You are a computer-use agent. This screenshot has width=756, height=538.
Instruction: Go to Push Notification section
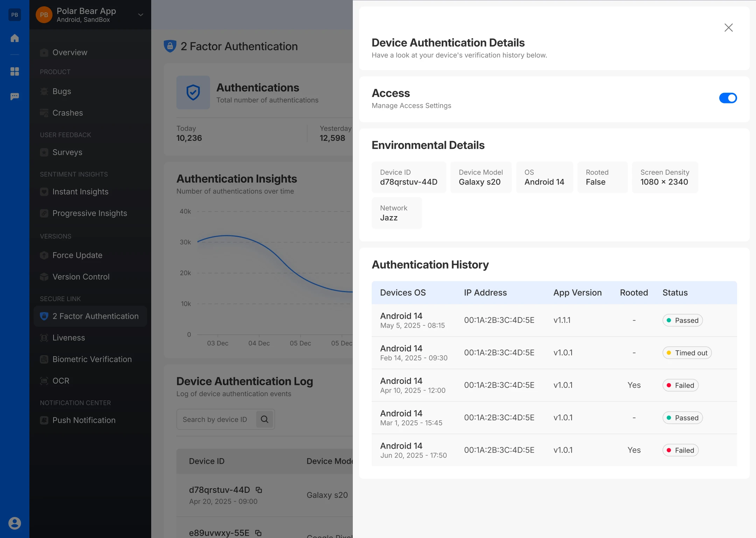click(x=84, y=420)
